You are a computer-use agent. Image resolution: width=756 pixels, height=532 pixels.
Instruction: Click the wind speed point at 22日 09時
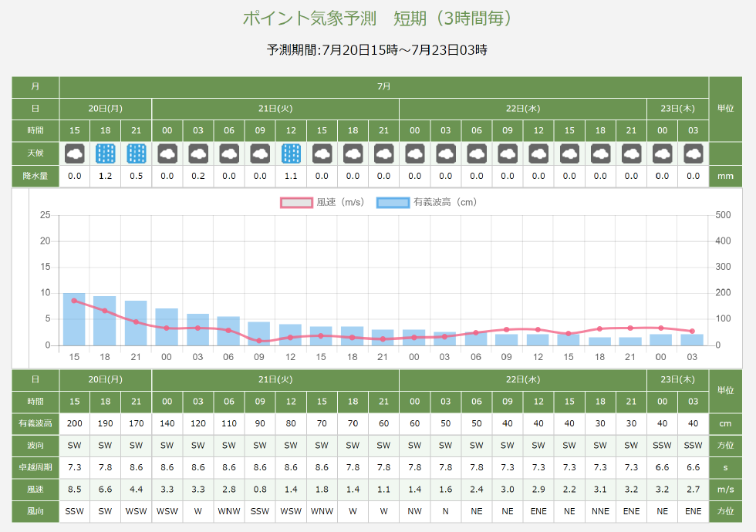tap(507, 330)
